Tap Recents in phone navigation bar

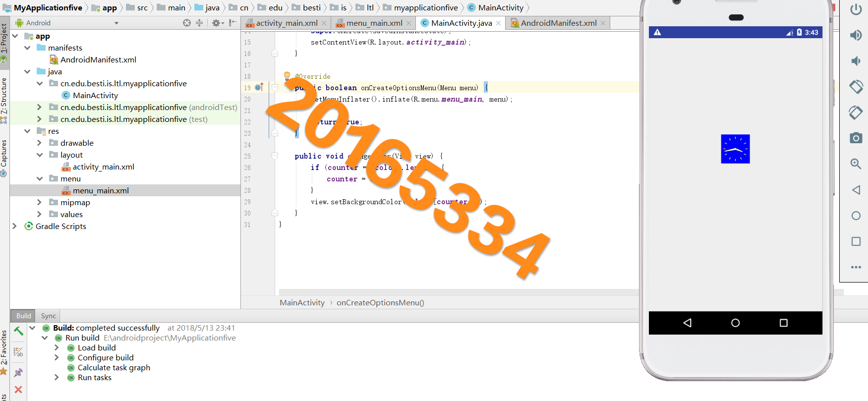click(x=784, y=323)
